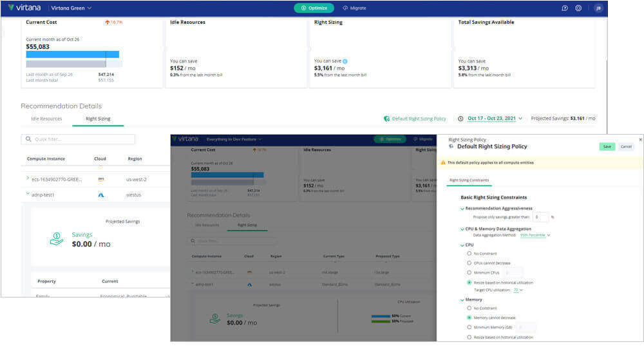Click the savings icon in dimmed window
This screenshot has width=644, height=360.
tap(215, 319)
